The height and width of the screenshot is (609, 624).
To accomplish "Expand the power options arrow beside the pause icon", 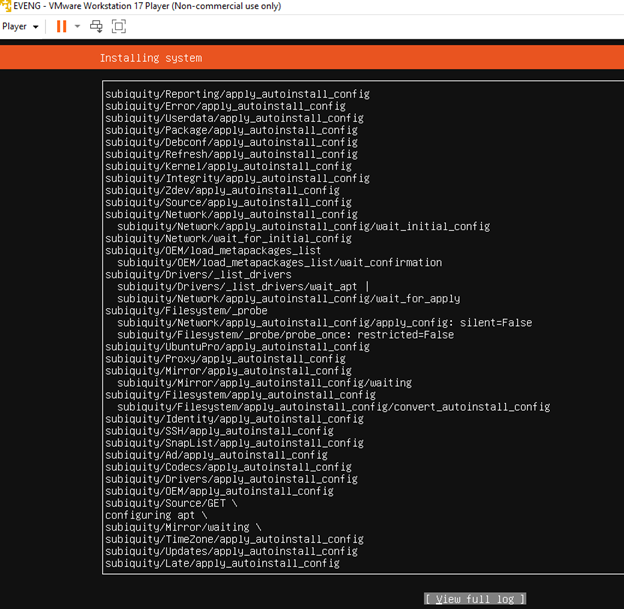I will tap(77, 27).
